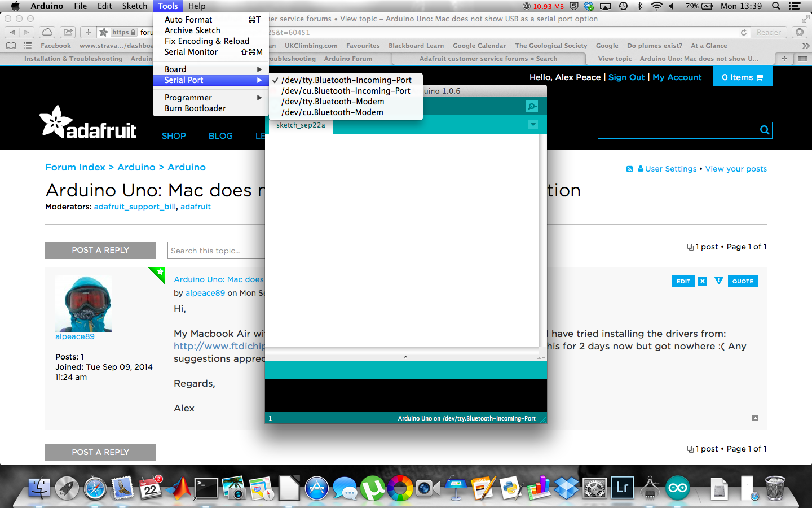Show all tabs in Safari
This screenshot has width=812, height=508.
802,59
